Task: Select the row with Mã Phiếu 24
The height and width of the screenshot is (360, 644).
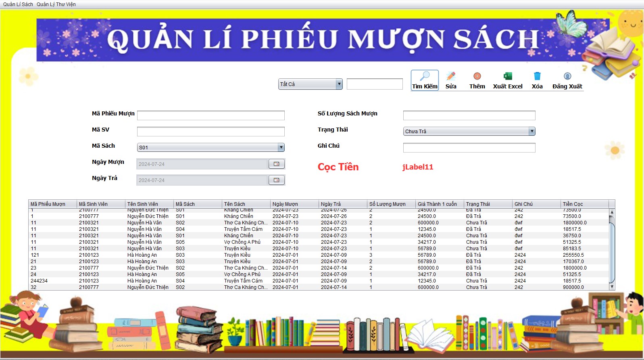Action: [319, 274]
